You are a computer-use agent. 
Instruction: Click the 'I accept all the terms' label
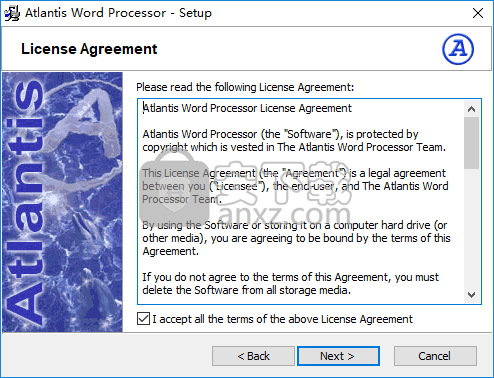coord(282,319)
